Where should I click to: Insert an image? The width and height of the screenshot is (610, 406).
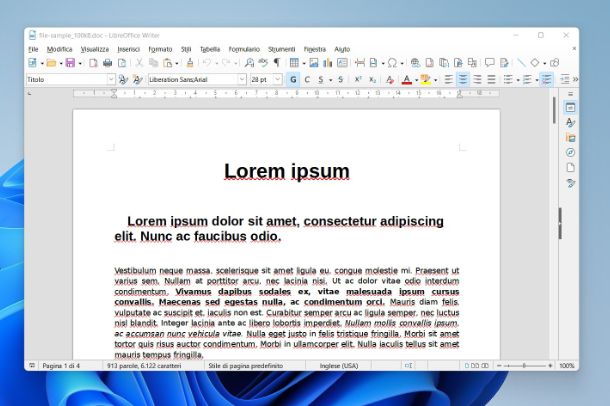pyautogui.click(x=314, y=63)
